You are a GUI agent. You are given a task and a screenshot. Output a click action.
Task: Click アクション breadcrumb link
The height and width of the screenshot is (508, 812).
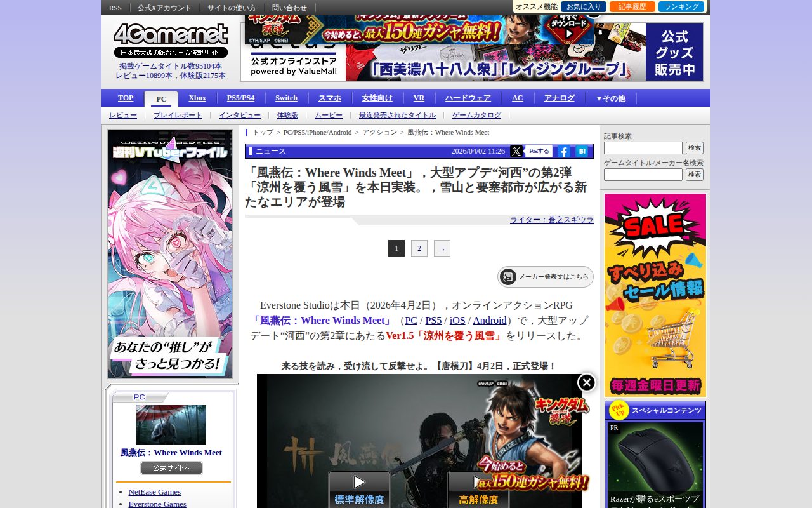pos(379,132)
